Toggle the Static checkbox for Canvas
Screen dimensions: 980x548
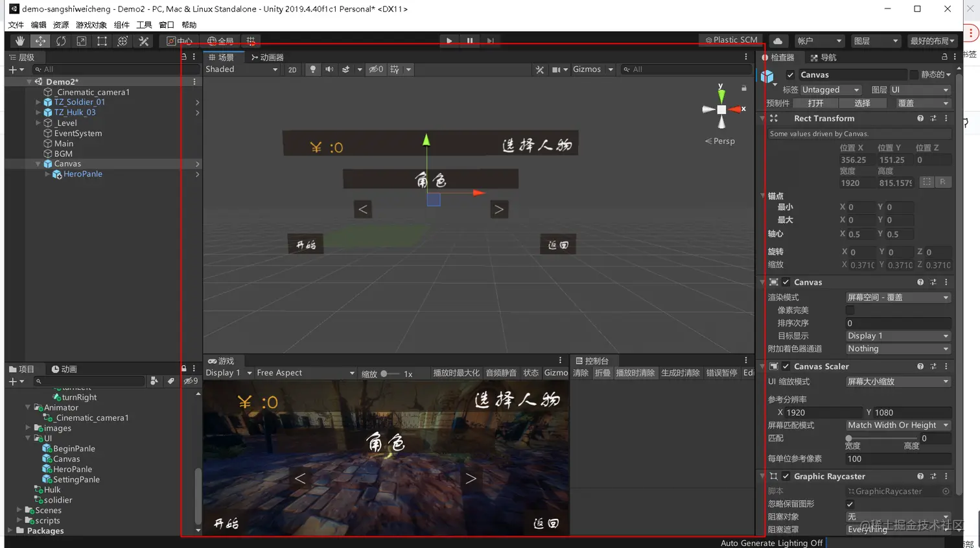click(914, 75)
